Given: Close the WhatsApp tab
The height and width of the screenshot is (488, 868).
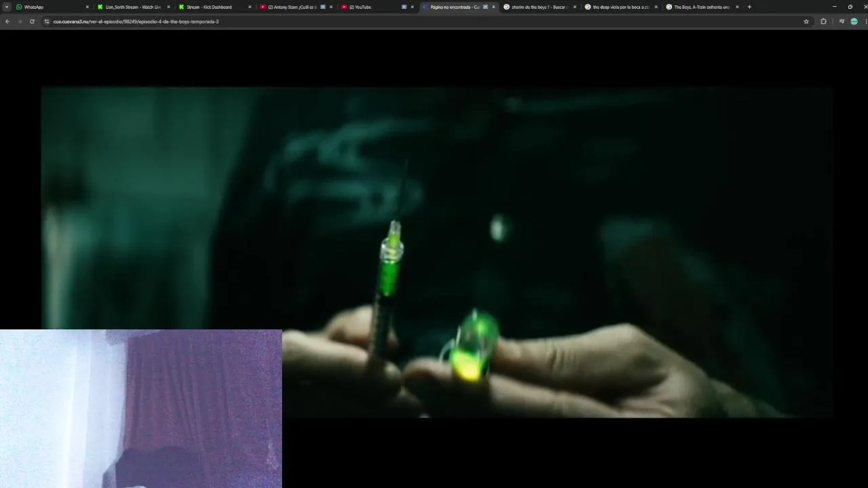Looking at the screenshot, I should coord(87,7).
